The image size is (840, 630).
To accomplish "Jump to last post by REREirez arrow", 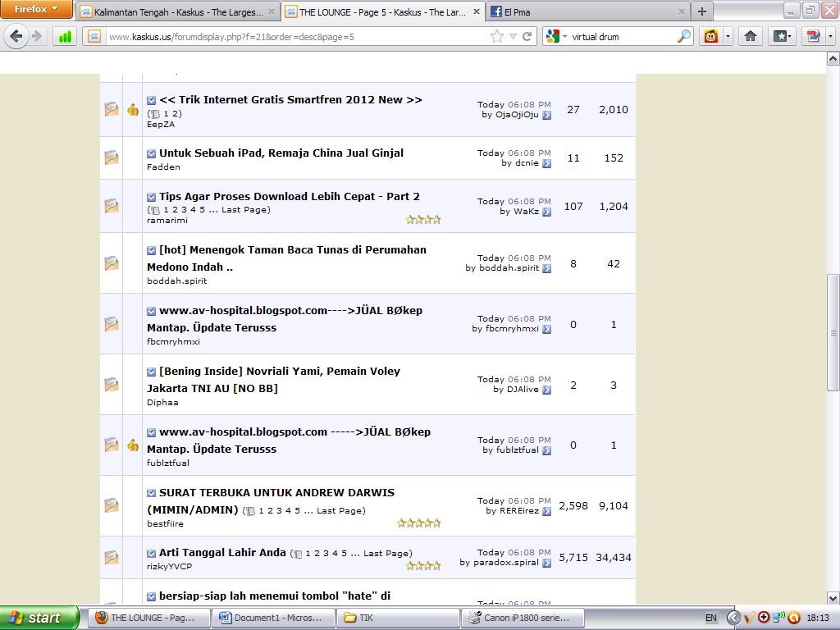I will point(546,511).
